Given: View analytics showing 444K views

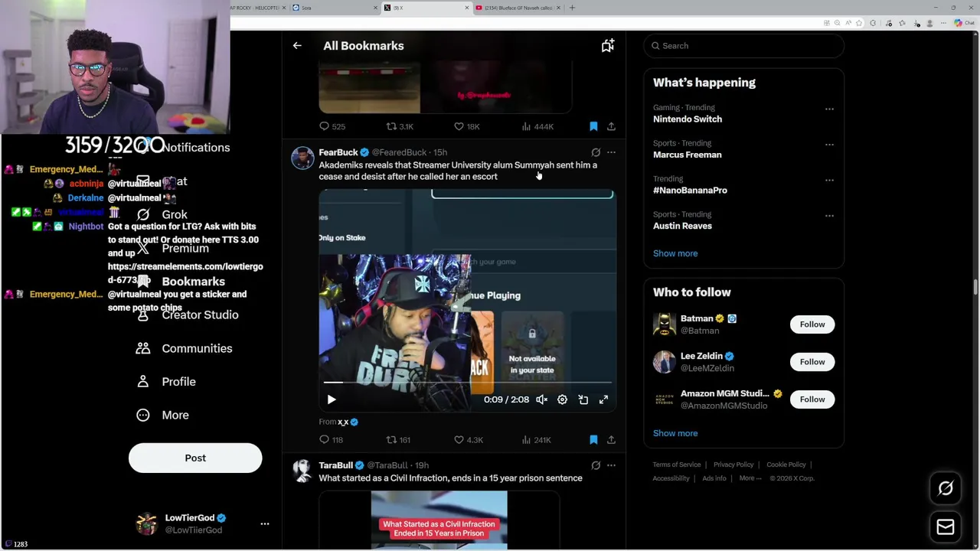Looking at the screenshot, I should 537,126.
